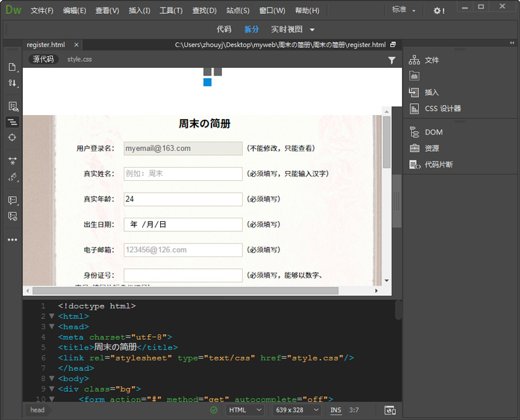Click the 源代码 source code button
The image size is (520, 420).
point(43,60)
